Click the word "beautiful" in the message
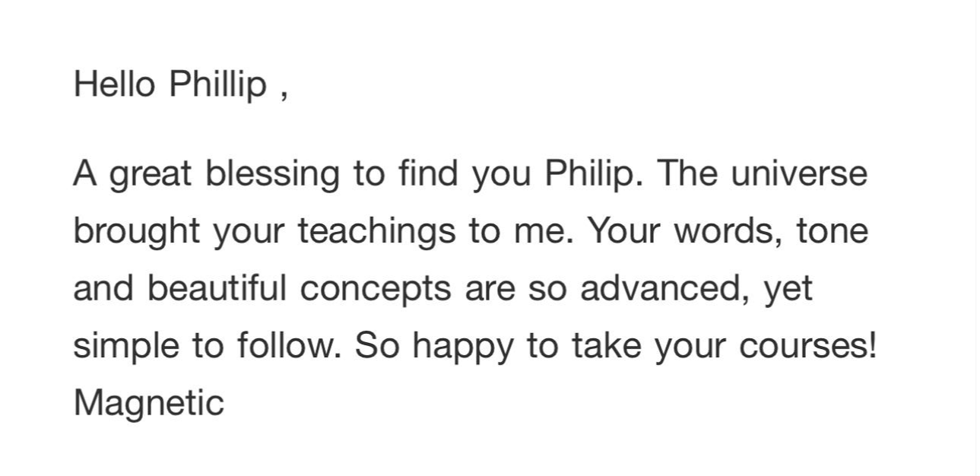Viewport: 980px width, 476px height. coord(217,288)
